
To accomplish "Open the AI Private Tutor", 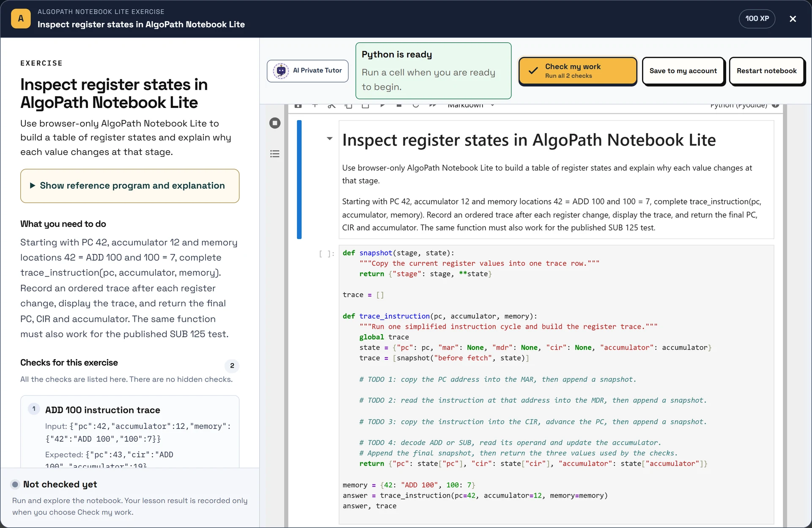I will (307, 71).
